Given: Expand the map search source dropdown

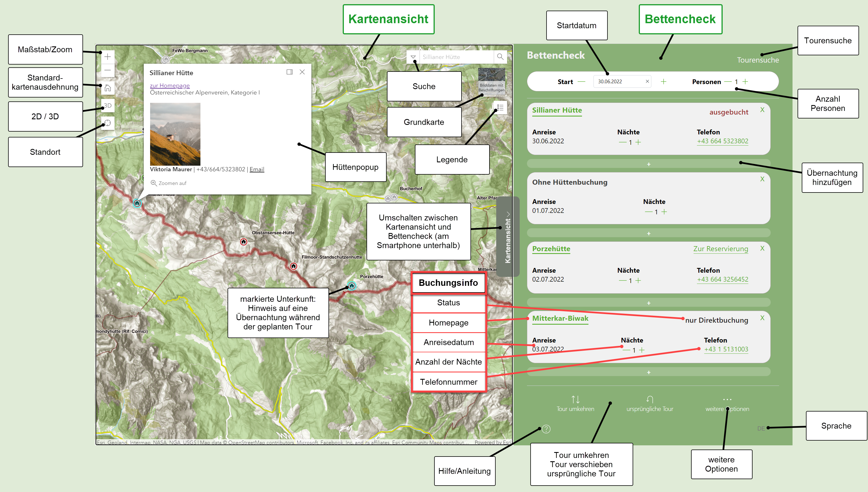Looking at the screenshot, I should pos(413,57).
